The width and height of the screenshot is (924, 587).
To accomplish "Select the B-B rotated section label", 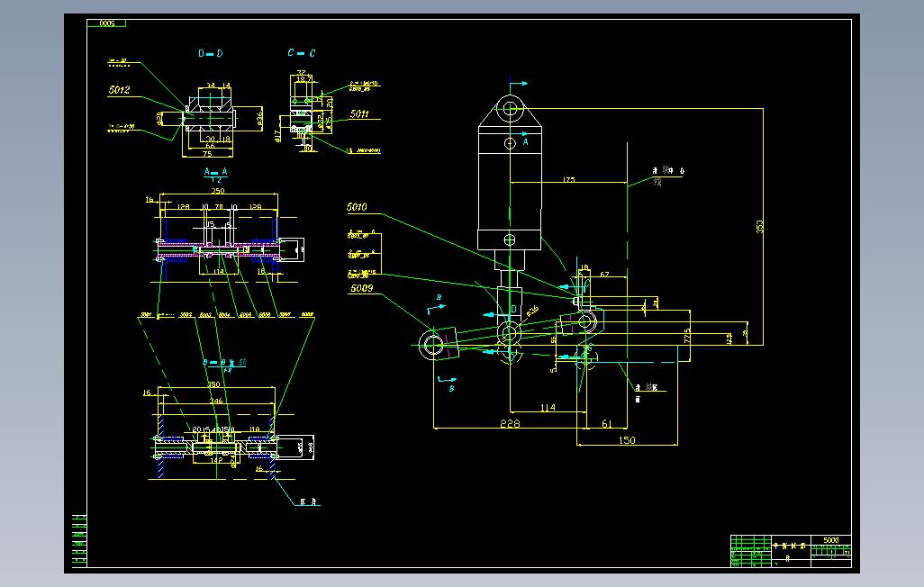I will [224, 363].
